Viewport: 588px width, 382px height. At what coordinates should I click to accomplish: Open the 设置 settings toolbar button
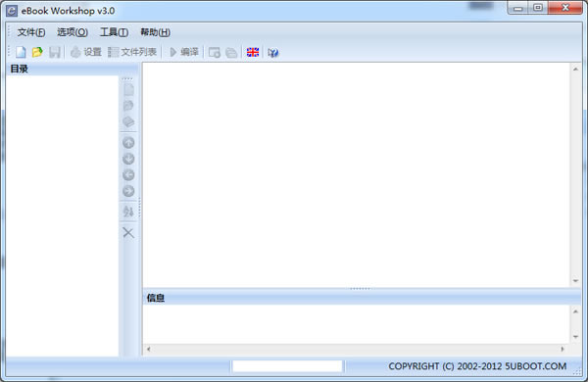86,52
